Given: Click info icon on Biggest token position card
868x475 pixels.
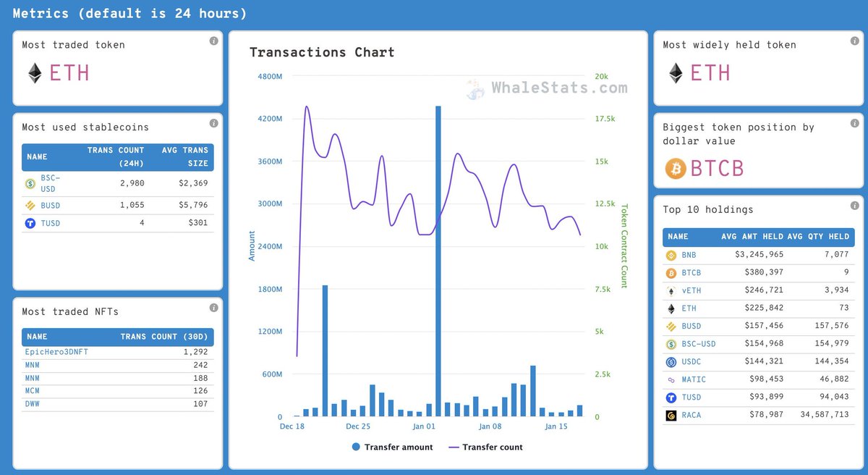Looking at the screenshot, I should pyautogui.click(x=855, y=124).
